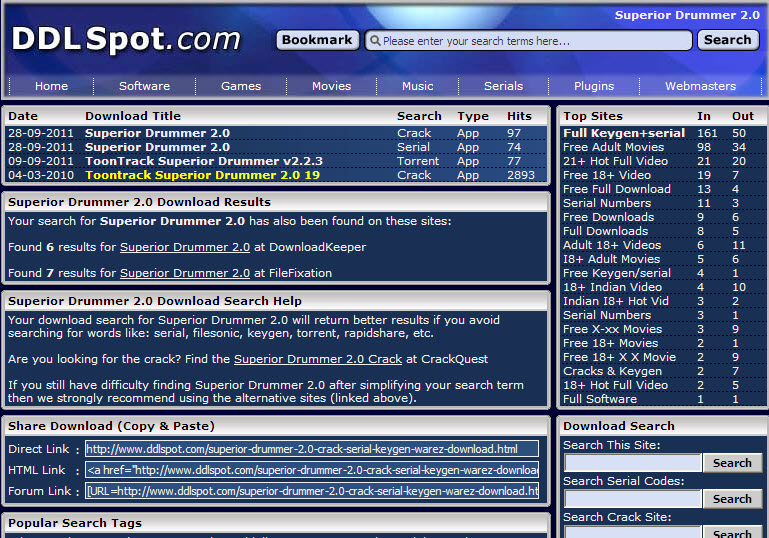Go to the Games section
The width and height of the screenshot is (769, 538).
(241, 86)
